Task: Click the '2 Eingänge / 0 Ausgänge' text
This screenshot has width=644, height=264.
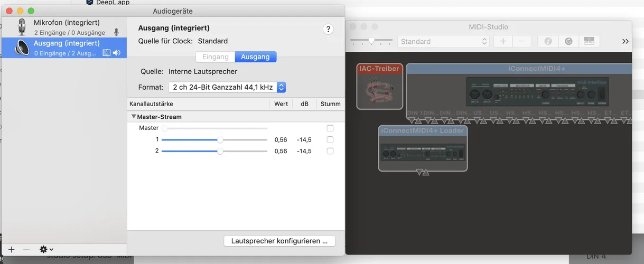Action: pos(70,33)
